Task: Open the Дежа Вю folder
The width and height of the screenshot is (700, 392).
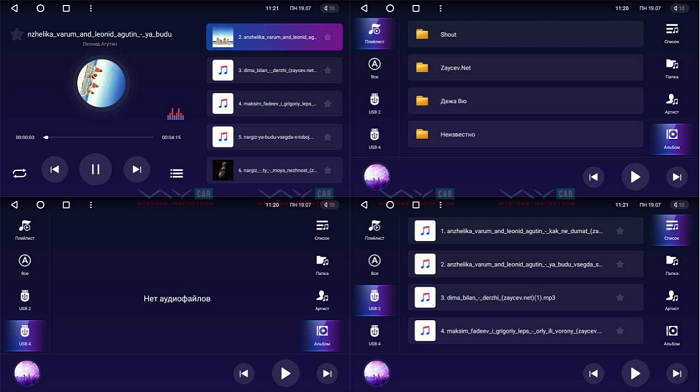Action: [525, 101]
